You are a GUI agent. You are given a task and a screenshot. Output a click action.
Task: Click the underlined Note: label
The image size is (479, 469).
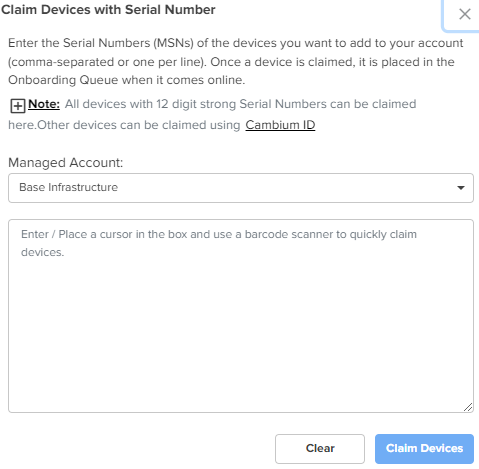(44, 104)
